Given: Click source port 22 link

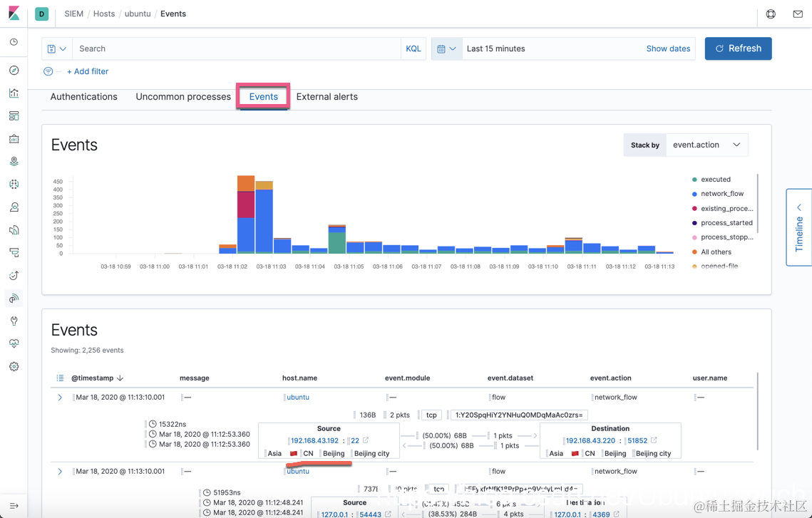Looking at the screenshot, I should (x=355, y=441).
